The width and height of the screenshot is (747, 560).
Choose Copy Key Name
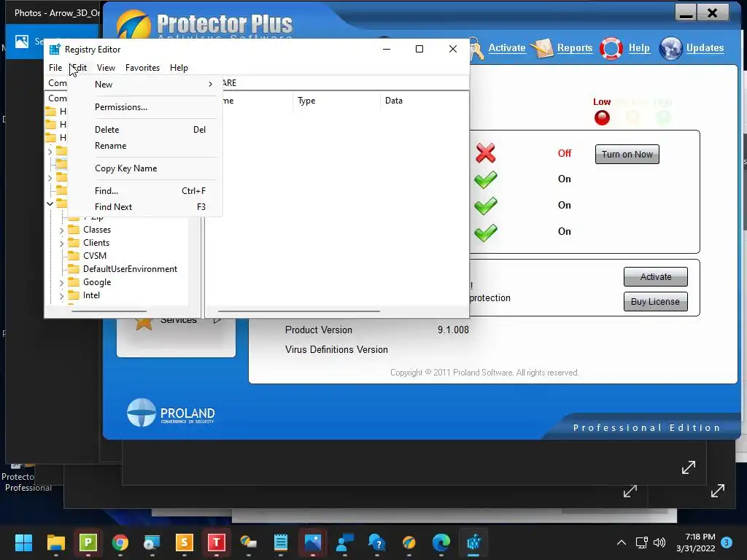click(x=145, y=168)
